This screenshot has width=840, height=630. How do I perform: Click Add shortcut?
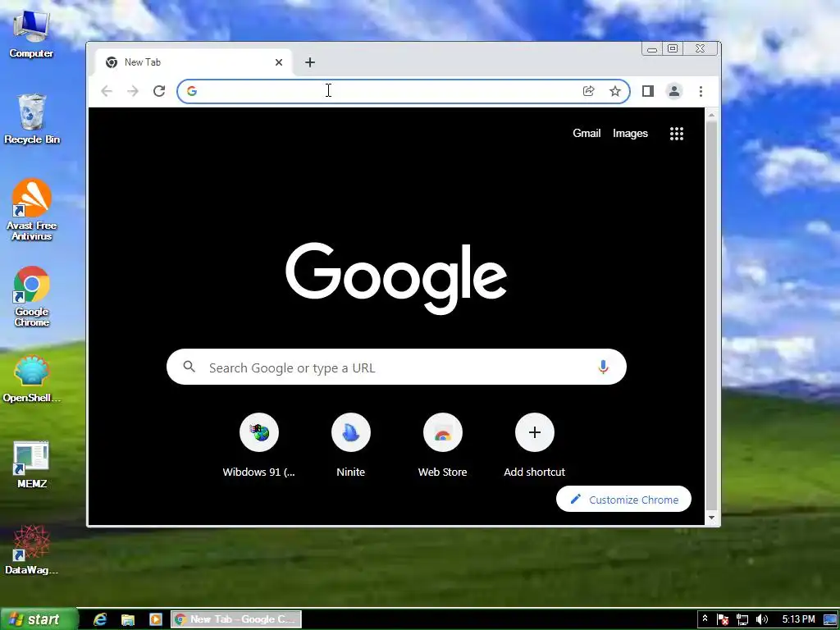point(535,445)
